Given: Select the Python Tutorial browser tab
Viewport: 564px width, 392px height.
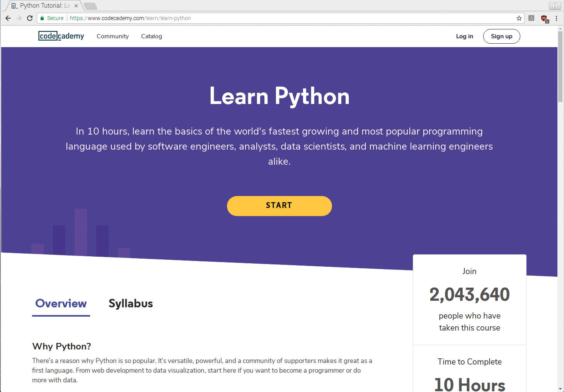Looking at the screenshot, I should pos(43,6).
